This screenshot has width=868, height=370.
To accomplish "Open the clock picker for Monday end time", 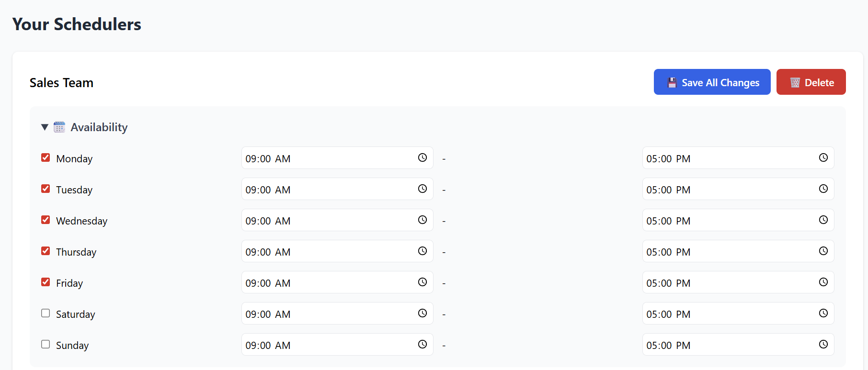I will coord(823,157).
